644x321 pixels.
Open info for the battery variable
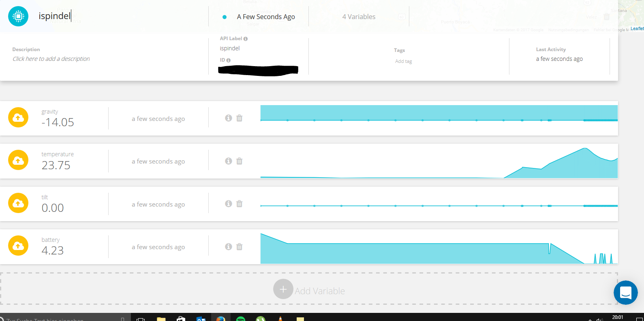pyautogui.click(x=229, y=247)
